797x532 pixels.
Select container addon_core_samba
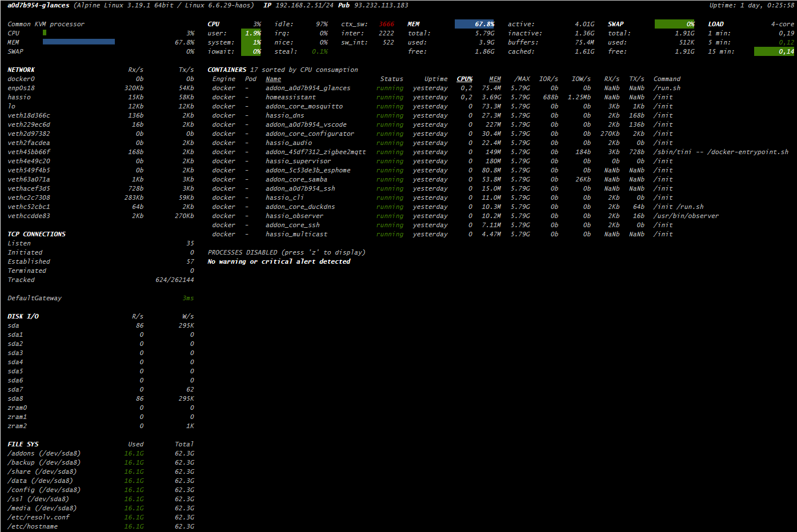click(x=296, y=179)
